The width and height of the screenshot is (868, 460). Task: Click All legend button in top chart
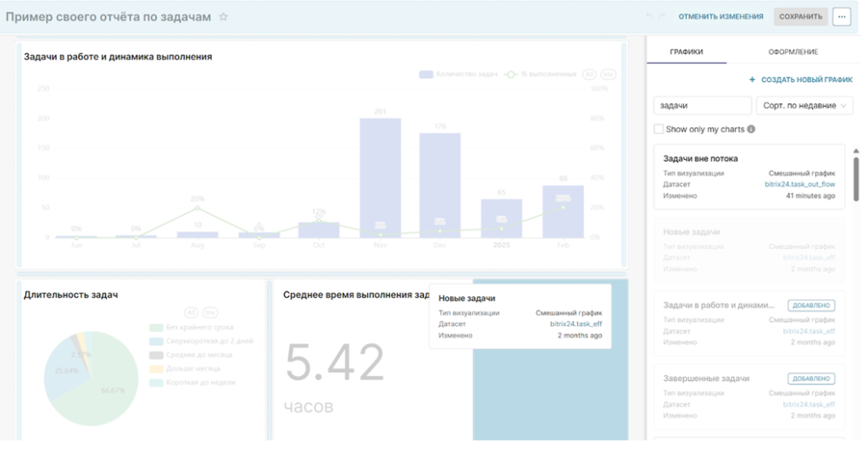click(590, 75)
